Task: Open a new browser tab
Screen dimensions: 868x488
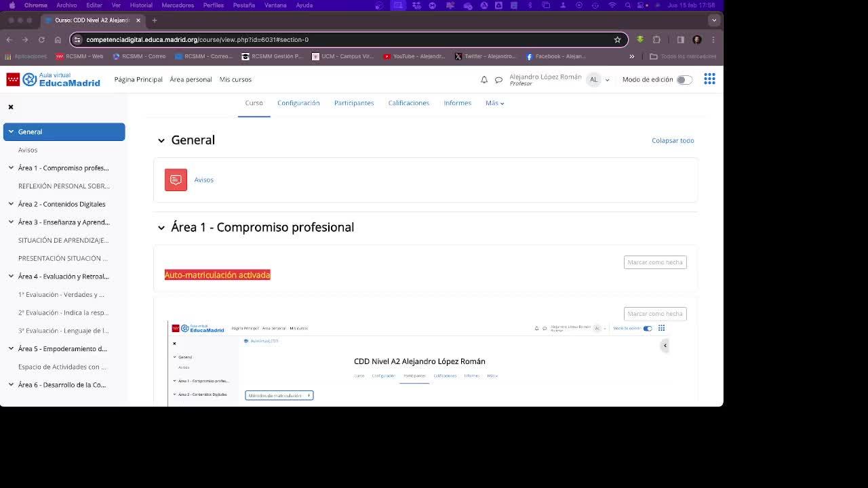Action: [155, 20]
